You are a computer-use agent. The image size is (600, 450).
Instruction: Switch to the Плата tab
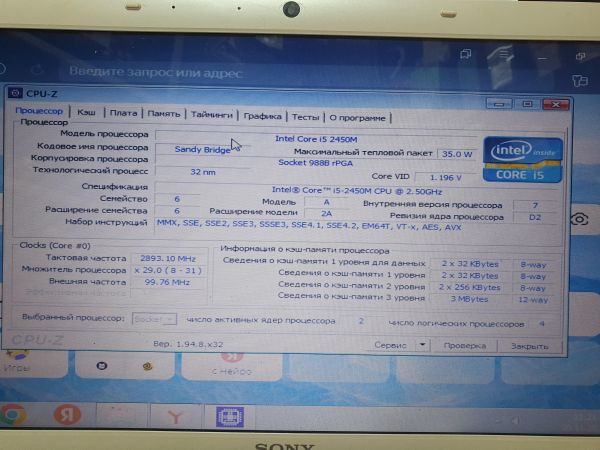123,113
